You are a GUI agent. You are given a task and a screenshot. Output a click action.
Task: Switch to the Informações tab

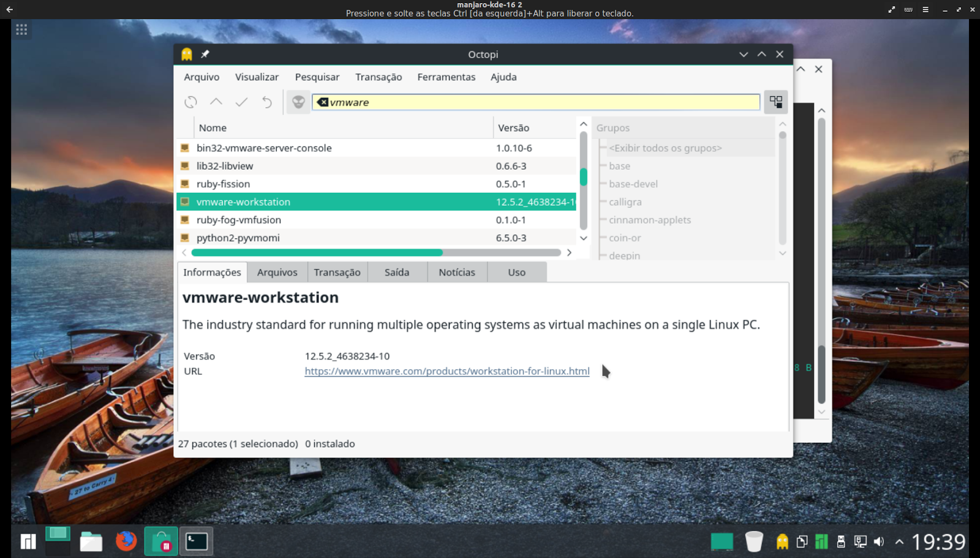pos(212,273)
